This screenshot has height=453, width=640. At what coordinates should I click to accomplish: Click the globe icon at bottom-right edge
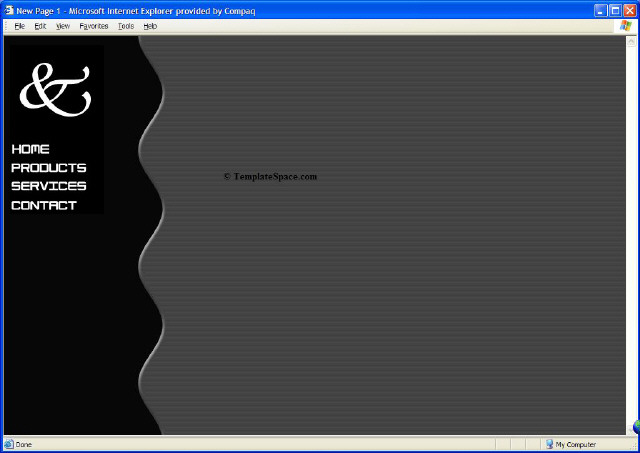pos(635,427)
